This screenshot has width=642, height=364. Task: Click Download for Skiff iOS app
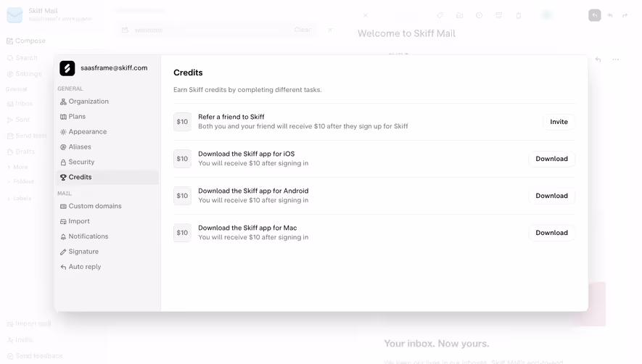[x=551, y=159]
